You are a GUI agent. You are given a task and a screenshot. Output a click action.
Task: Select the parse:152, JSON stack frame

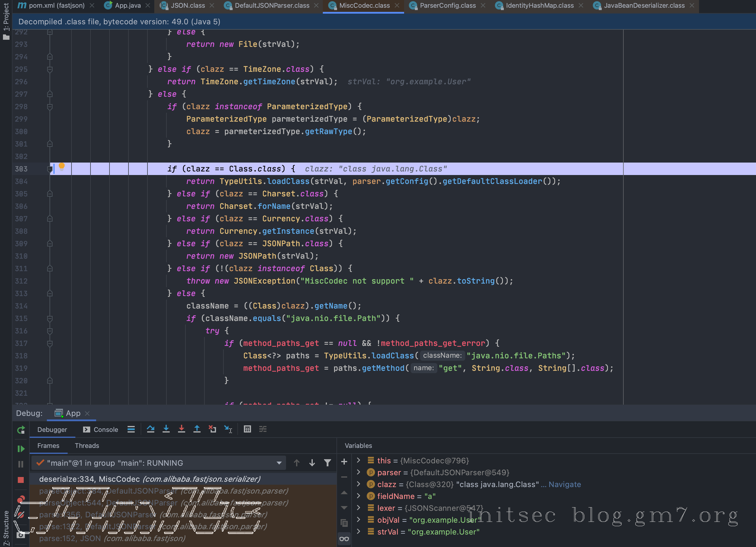[x=112, y=538]
